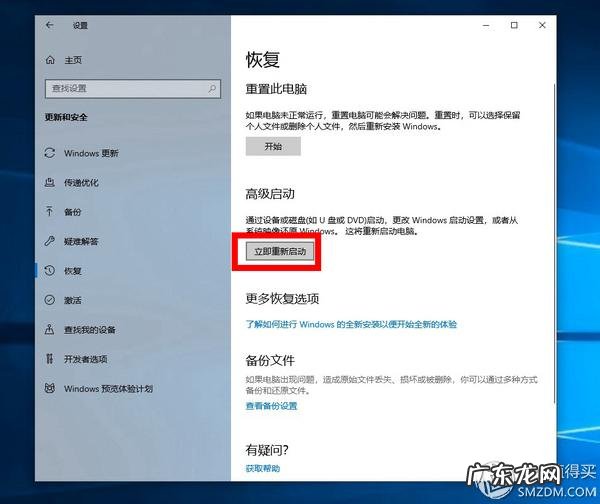
Task: Click the 更多恢复选项 heading
Action: point(282,298)
